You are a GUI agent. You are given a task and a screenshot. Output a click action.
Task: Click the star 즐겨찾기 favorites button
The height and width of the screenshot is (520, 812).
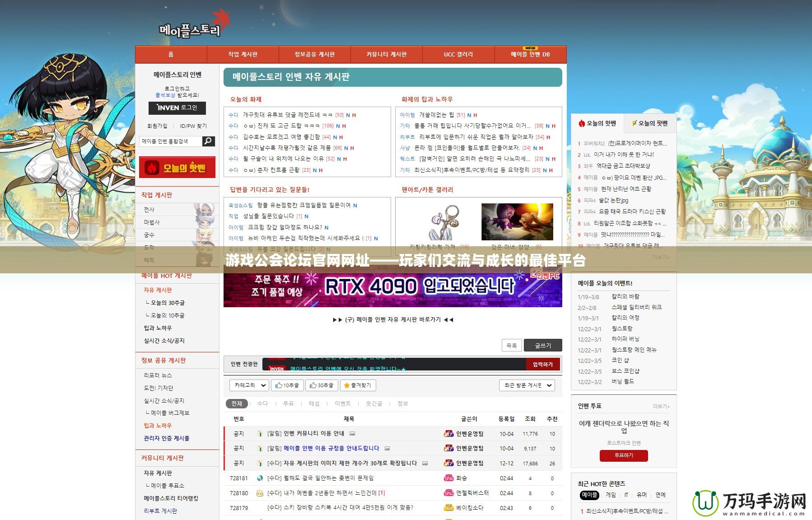tap(358, 385)
